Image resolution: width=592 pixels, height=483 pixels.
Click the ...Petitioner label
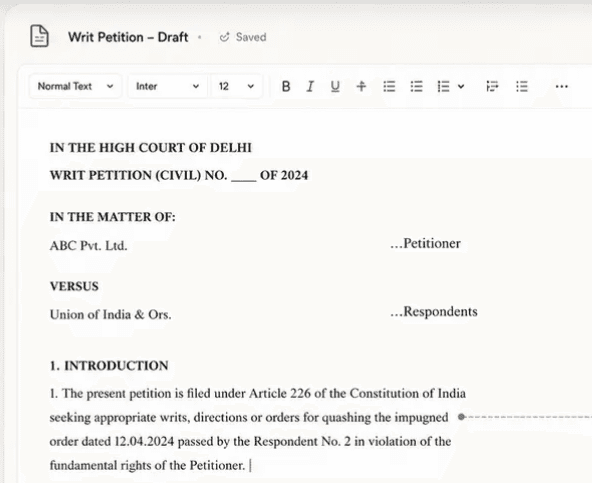point(426,244)
